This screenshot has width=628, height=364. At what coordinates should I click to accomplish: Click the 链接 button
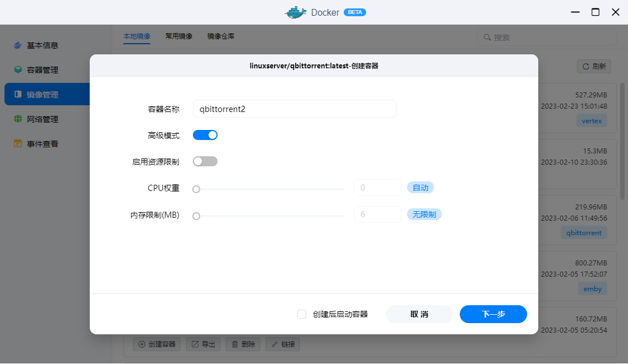tap(283, 344)
